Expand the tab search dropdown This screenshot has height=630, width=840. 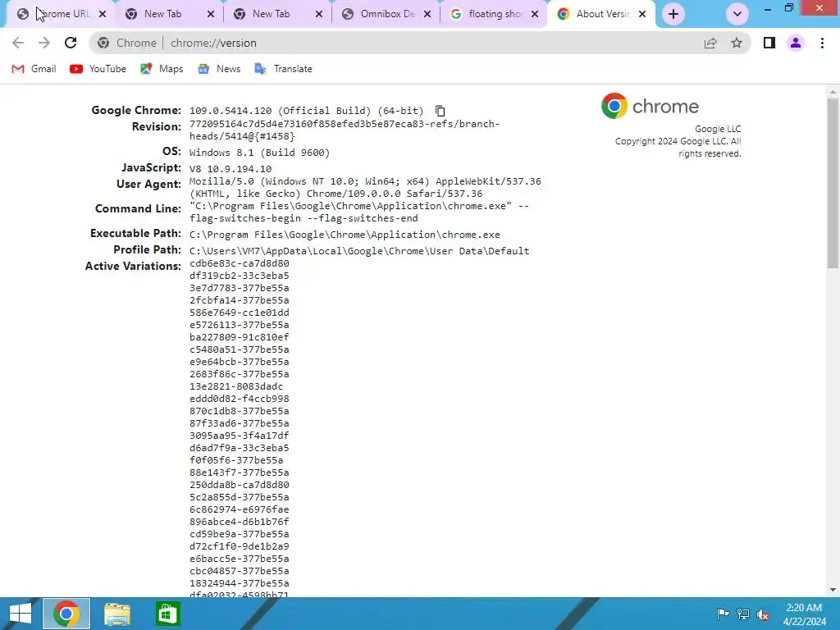click(x=737, y=14)
